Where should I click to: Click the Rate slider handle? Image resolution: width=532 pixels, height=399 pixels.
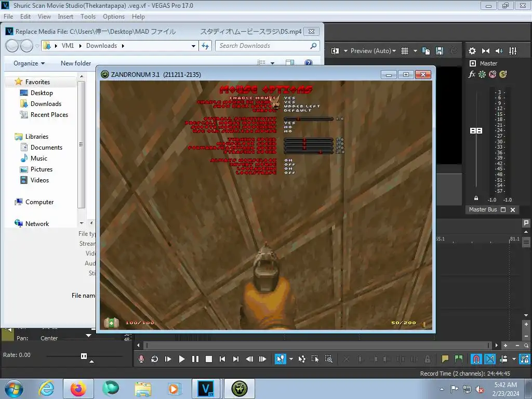(84, 356)
